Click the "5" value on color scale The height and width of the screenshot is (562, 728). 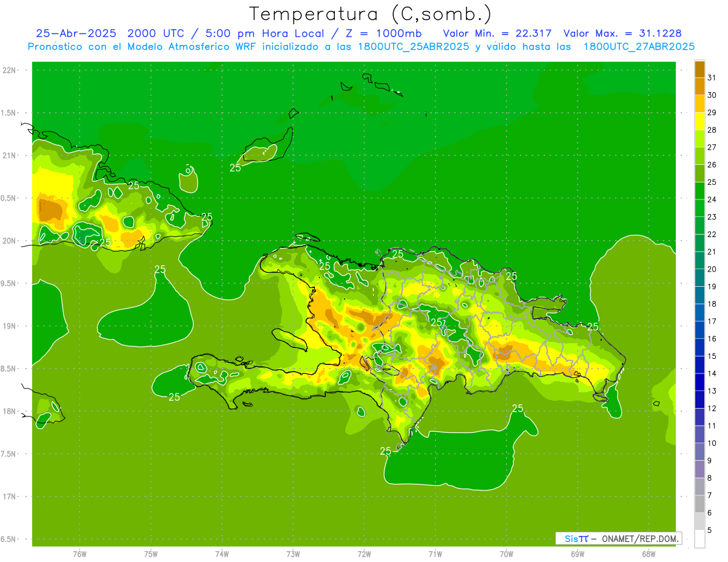coord(710,530)
